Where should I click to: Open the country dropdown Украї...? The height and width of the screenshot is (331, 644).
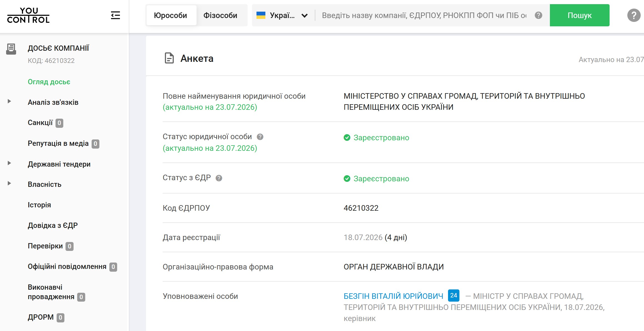282,15
